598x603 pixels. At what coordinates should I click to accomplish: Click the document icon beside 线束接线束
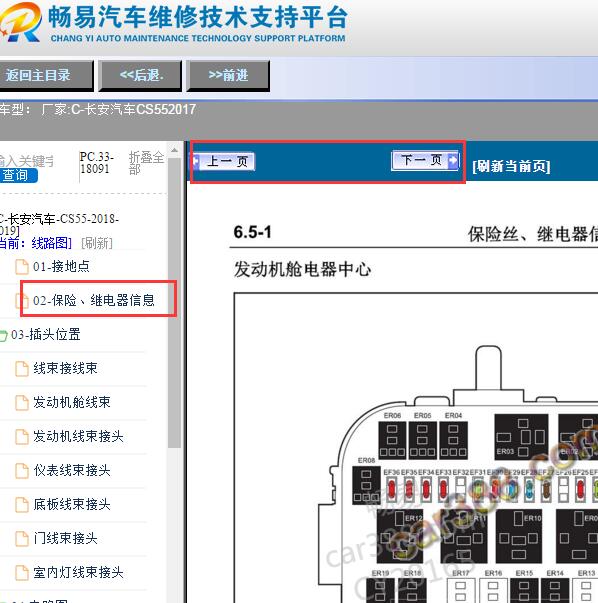point(22,369)
